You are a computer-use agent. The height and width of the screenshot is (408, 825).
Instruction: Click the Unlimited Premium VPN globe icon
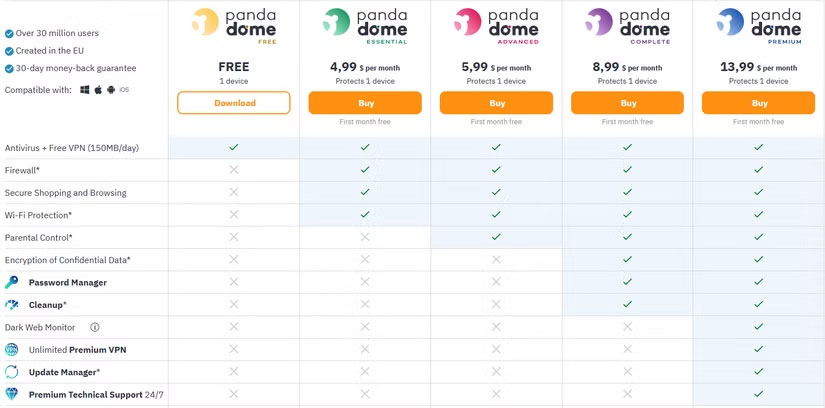12,350
